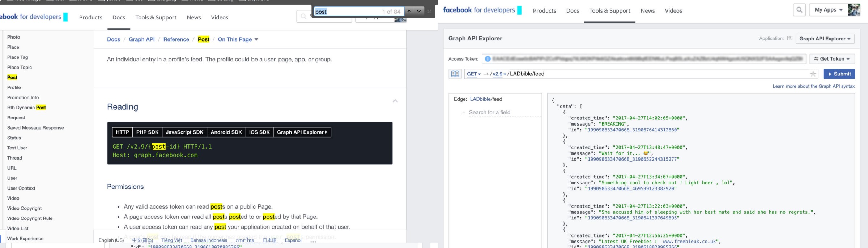Open Profile in the reference sidebar
Image resolution: width=868 pixels, height=248 pixels.
[14, 87]
